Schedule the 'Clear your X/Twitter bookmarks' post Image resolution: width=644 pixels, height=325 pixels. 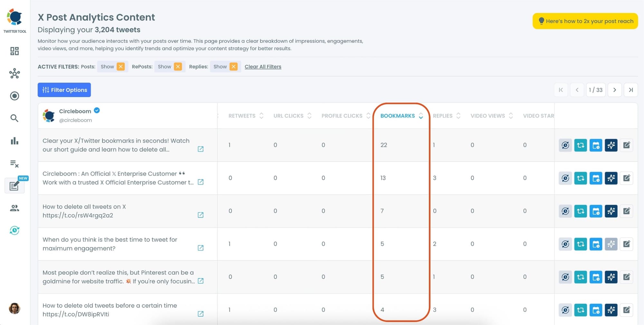[596, 145]
